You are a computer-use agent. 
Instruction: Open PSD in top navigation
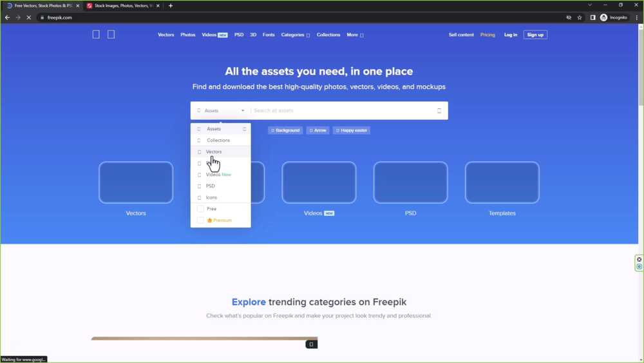click(x=239, y=35)
